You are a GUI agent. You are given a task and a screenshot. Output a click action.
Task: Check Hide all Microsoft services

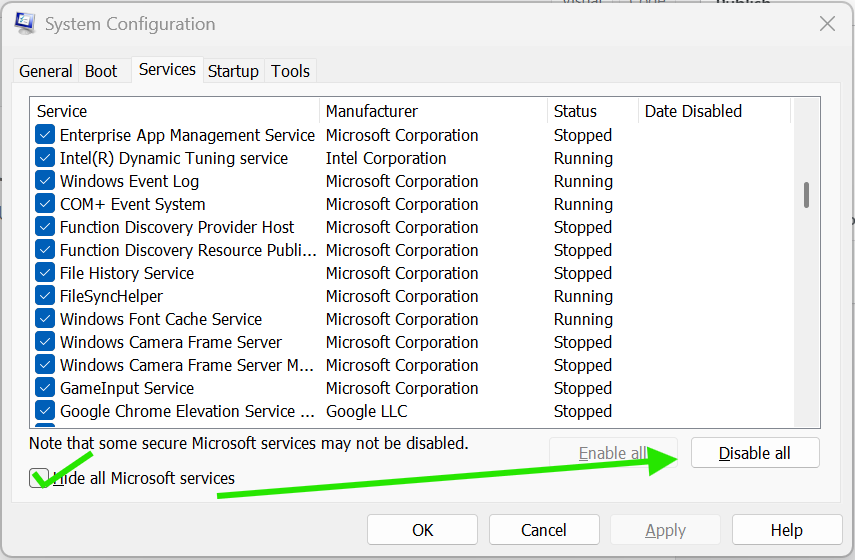pos(39,478)
